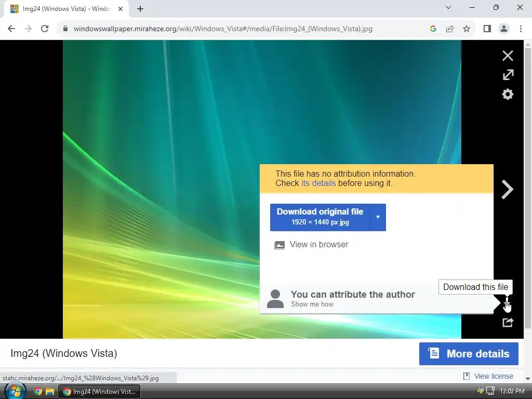Share this page icon in address bar

[450, 29]
